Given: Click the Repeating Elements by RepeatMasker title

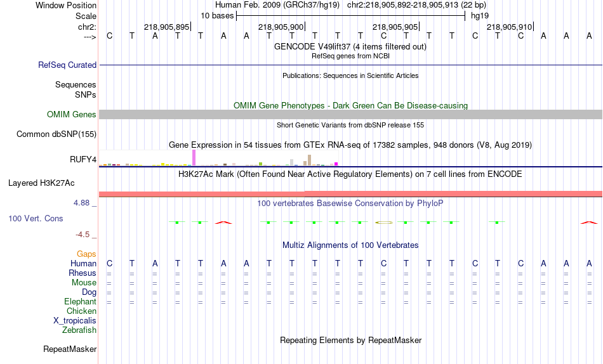Looking at the screenshot, I should (350, 340).
